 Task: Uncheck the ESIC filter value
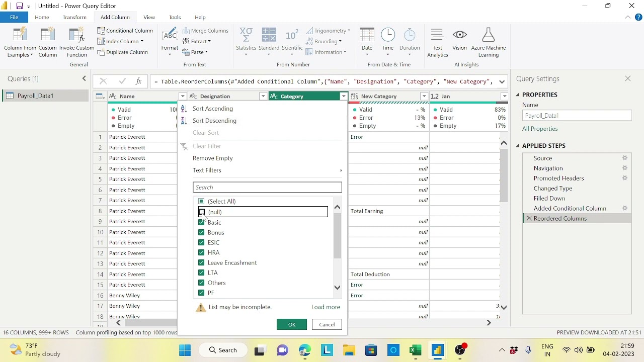click(201, 242)
